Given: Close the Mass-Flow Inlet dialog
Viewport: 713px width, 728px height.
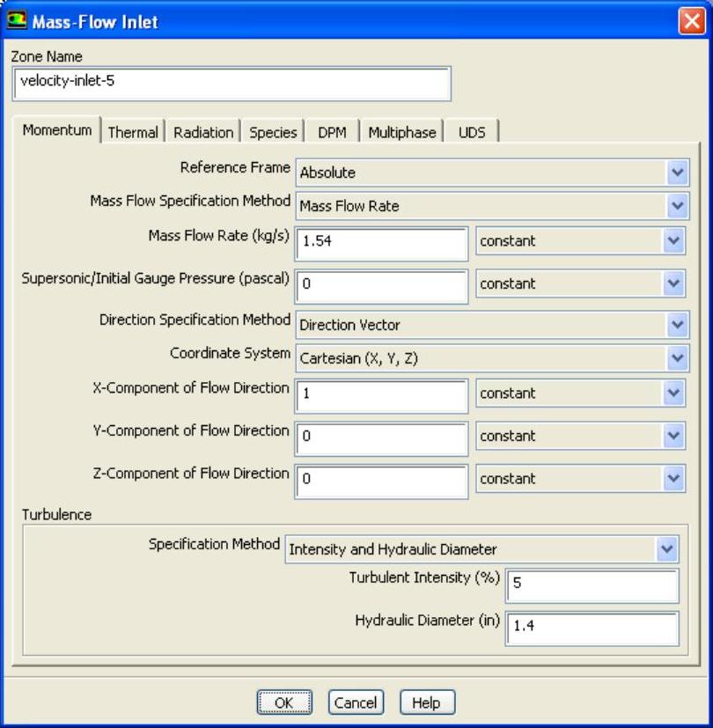Looking at the screenshot, I should point(691,21).
